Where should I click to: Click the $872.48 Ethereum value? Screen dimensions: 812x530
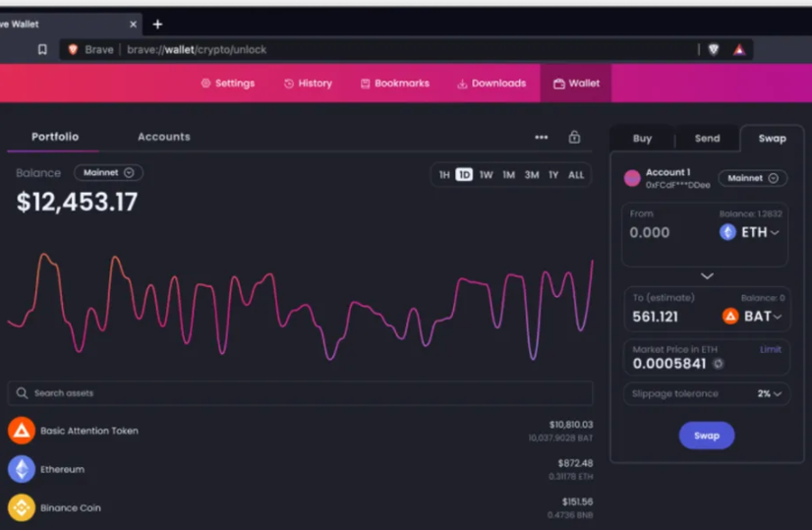(x=575, y=463)
